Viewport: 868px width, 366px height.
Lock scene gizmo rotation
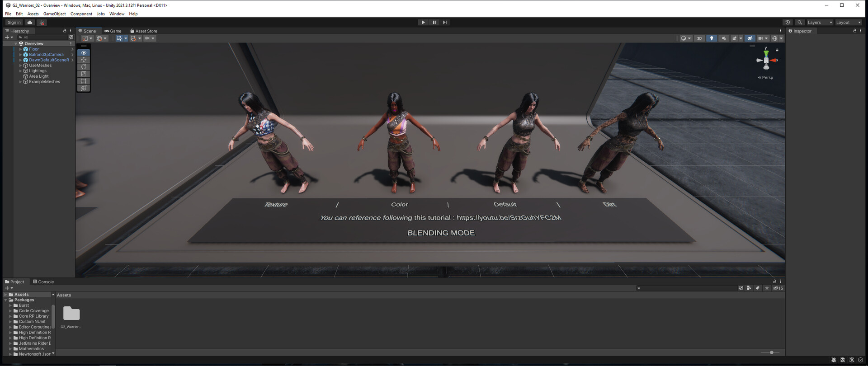tap(777, 50)
